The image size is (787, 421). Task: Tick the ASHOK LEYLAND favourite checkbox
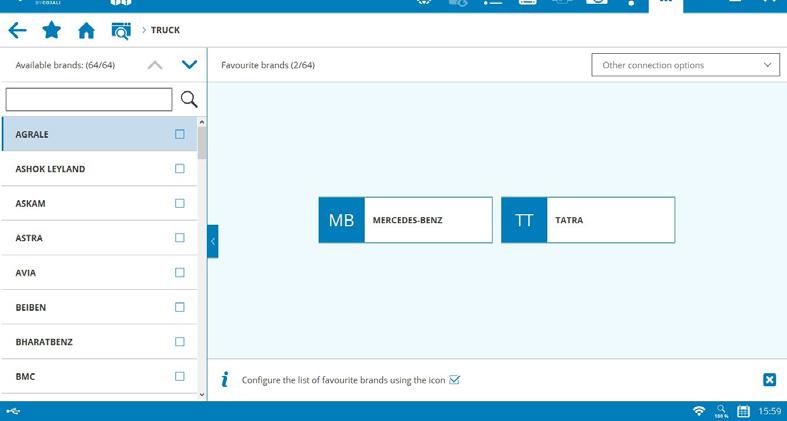(x=180, y=169)
